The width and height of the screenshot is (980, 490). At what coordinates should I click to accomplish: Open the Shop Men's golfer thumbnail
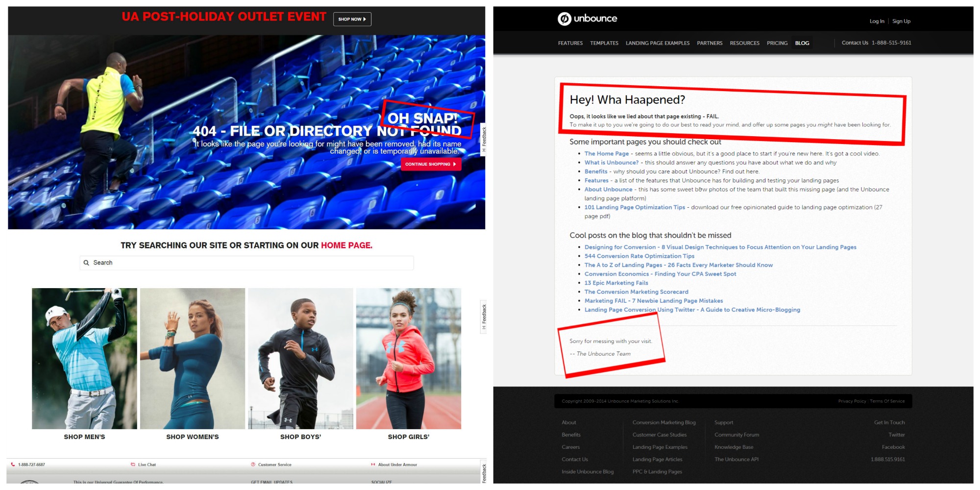(x=84, y=359)
